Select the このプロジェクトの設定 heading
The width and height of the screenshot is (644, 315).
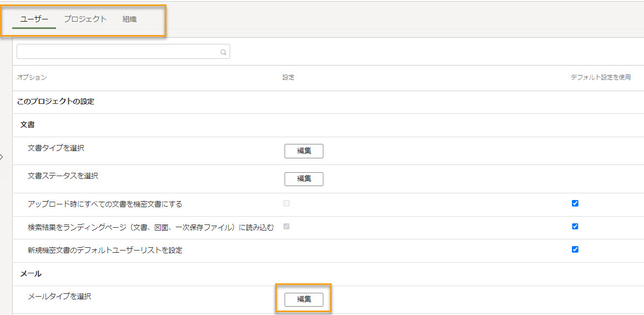[x=56, y=102]
